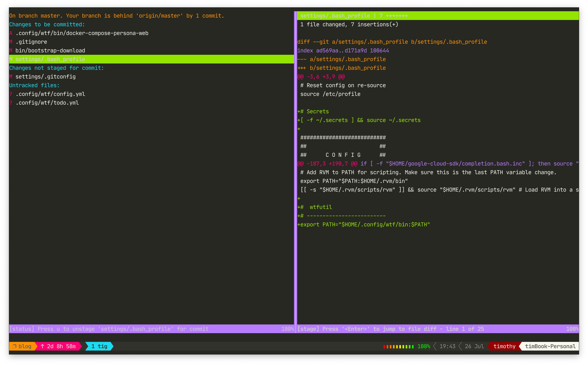588x365 pixels.
Task: Select the '1 tig' tmux window tab
Action: click(99, 346)
